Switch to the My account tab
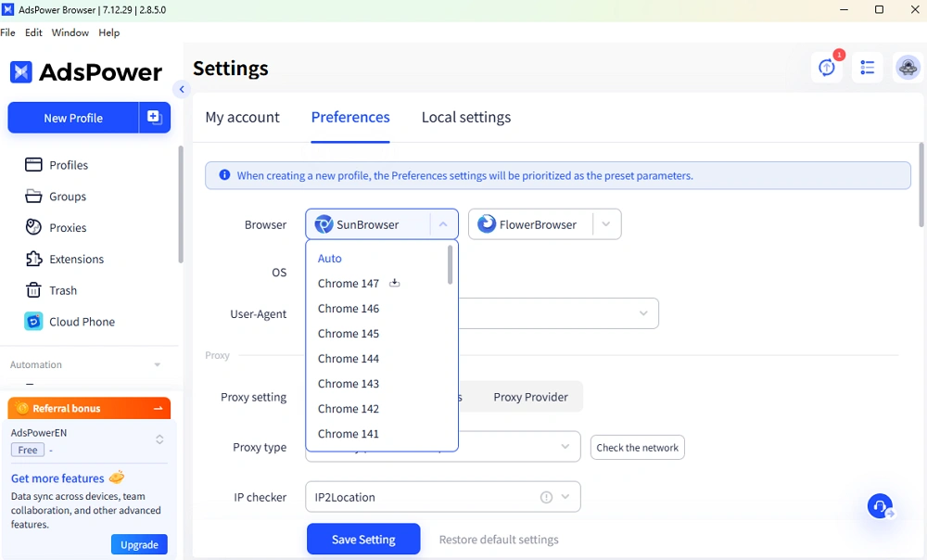This screenshot has height=560, width=927. 242,117
